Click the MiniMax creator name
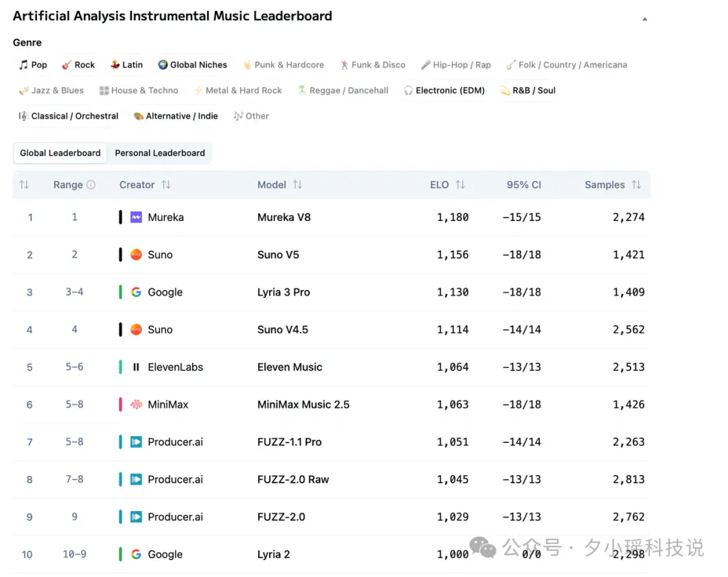This screenshot has height=577, width=728. (x=168, y=404)
